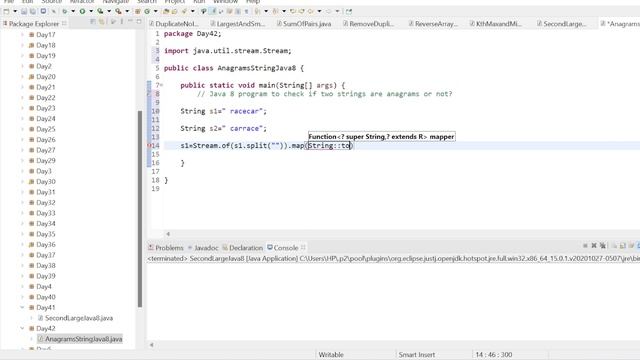Viewport: 640px width, 360px height.
Task: Switch to the RemoveDupli... editor tab
Action: click(369, 24)
